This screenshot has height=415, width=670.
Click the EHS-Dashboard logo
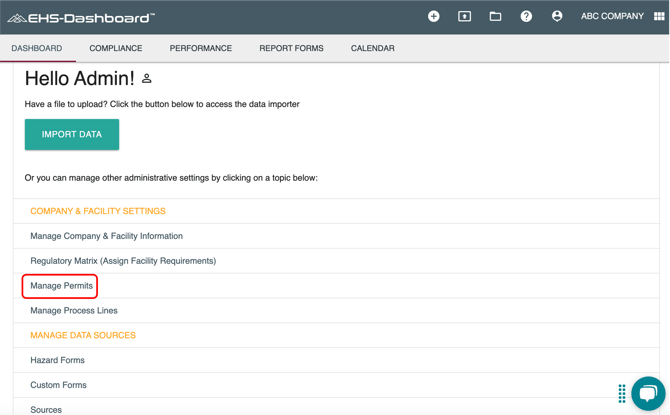81,17
